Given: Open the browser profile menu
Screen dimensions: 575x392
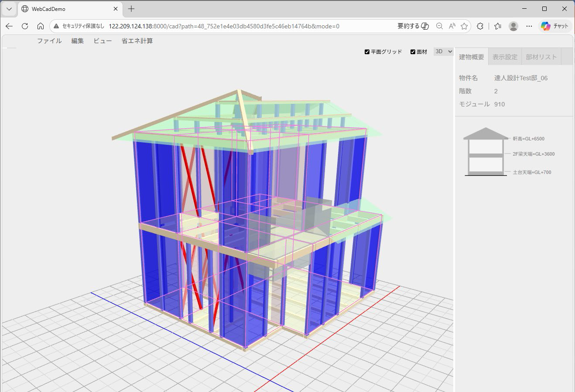Looking at the screenshot, I should [x=513, y=26].
